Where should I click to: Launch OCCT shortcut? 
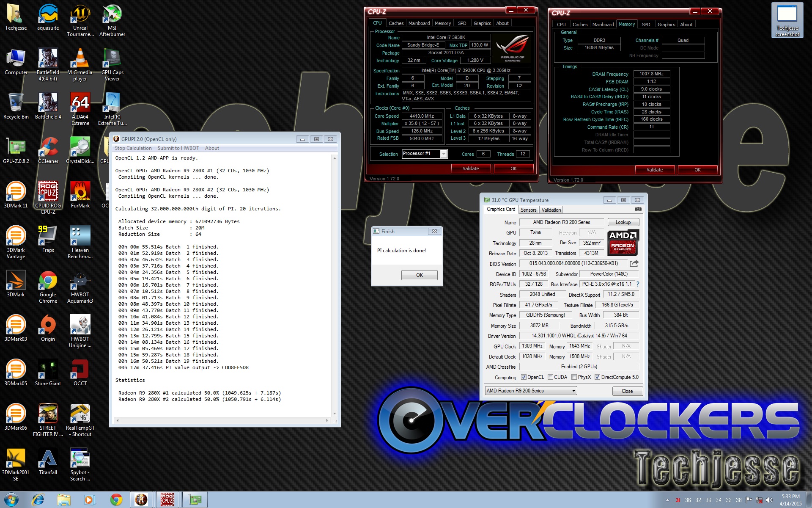point(80,373)
